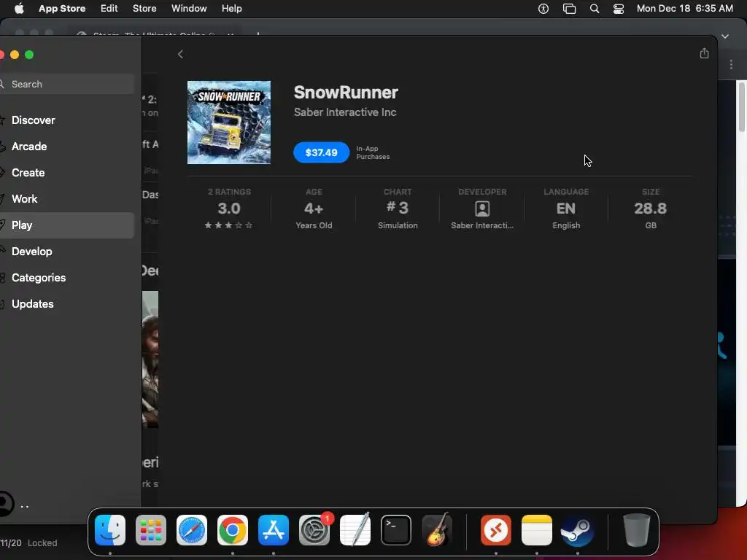Open App Store from the Dock
The image size is (747, 560).
coord(274,530)
